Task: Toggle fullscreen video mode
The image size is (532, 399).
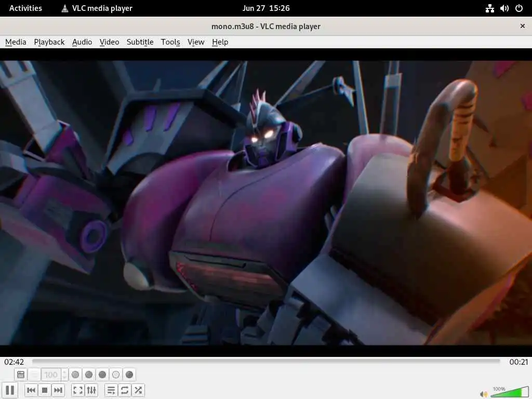Action: (78, 390)
